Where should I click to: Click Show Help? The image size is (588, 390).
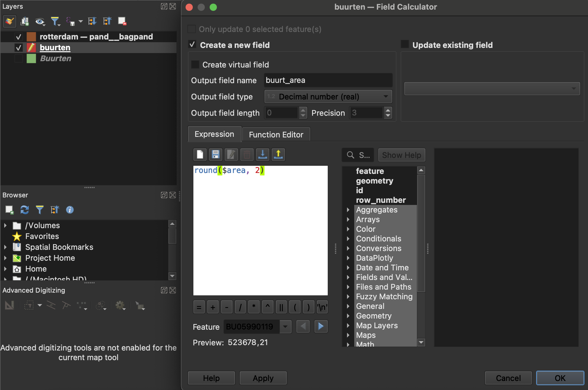coord(402,155)
